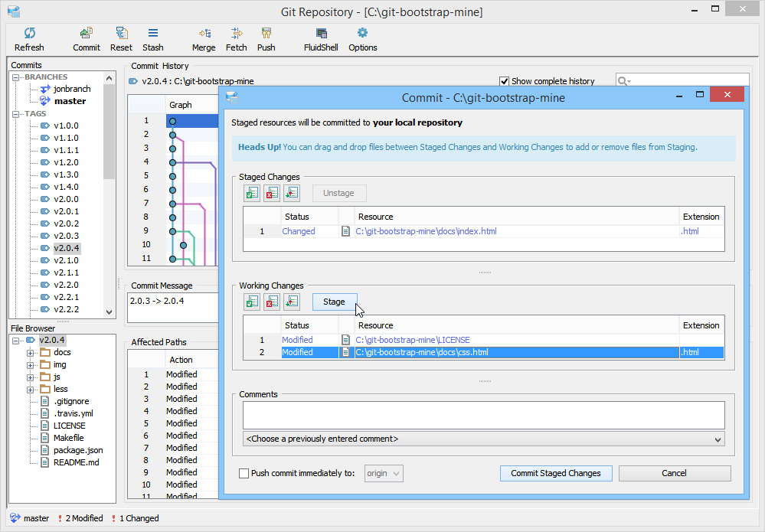Click the docs folder icon in File Browser
The height and width of the screenshot is (532, 765).
45,352
